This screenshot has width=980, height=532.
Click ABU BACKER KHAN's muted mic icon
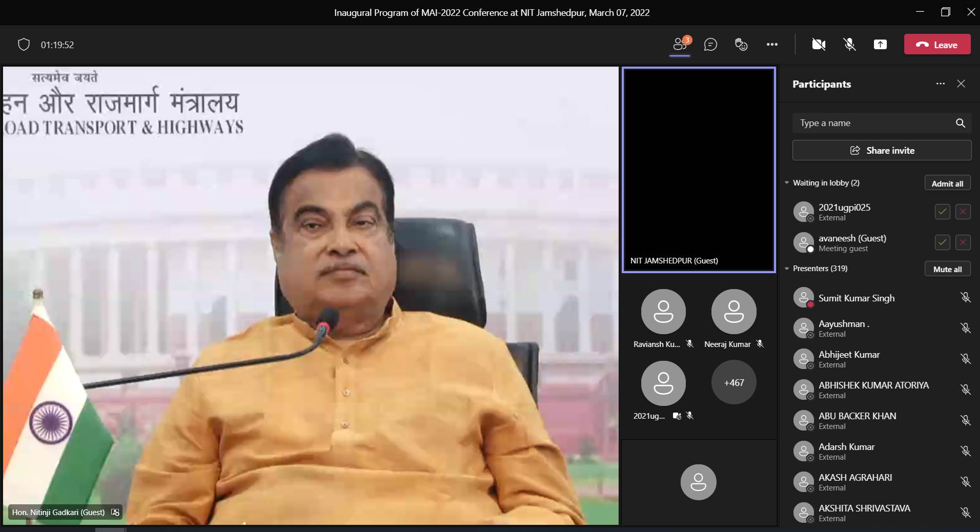point(965,420)
